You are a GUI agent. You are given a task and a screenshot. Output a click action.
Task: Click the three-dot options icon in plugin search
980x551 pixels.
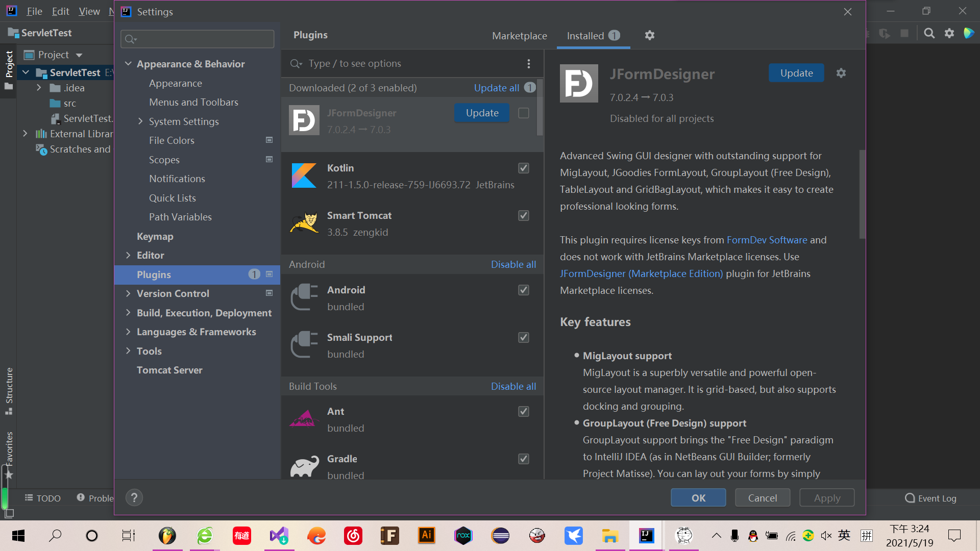[x=529, y=64]
